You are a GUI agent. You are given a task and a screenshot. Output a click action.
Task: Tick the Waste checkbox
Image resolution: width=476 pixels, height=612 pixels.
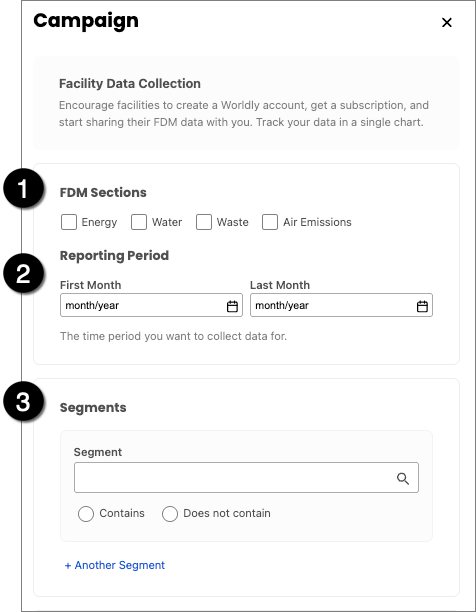point(204,222)
